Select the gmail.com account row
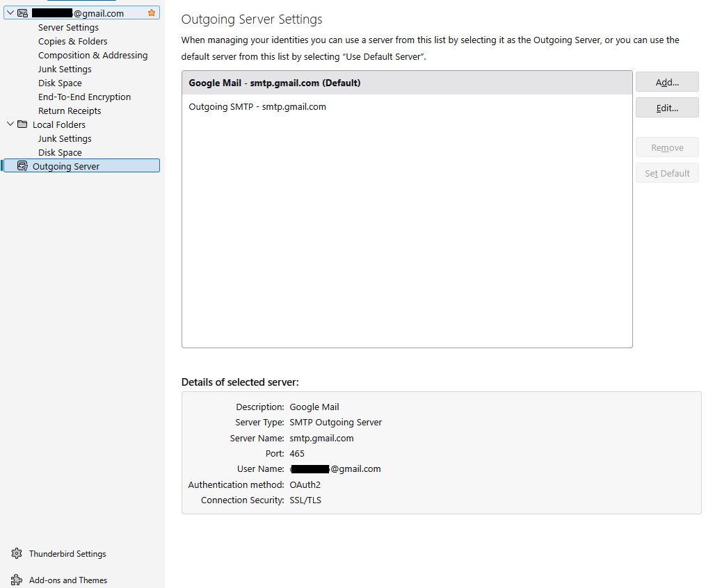 (81, 13)
